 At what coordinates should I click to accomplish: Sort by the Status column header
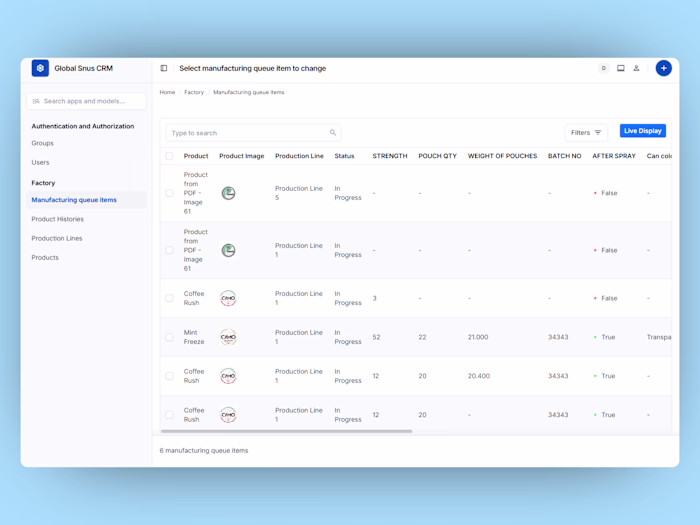(x=344, y=156)
